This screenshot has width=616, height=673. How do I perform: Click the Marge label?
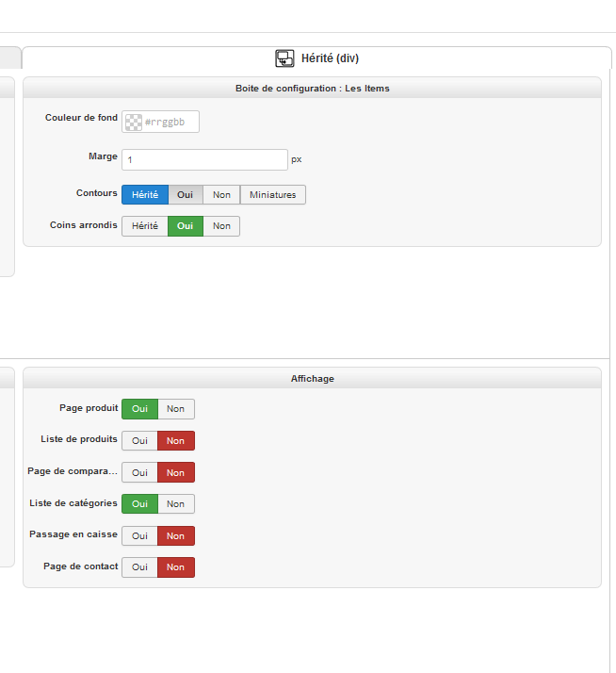coord(103,156)
